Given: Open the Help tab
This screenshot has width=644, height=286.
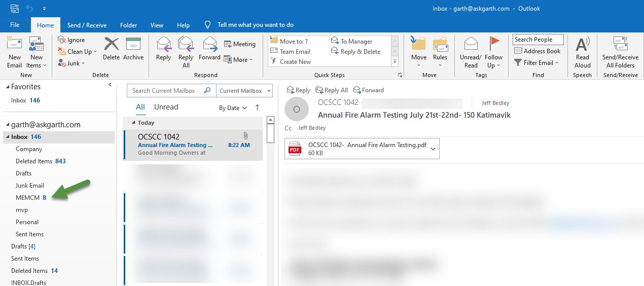Looking at the screenshot, I should [x=183, y=25].
